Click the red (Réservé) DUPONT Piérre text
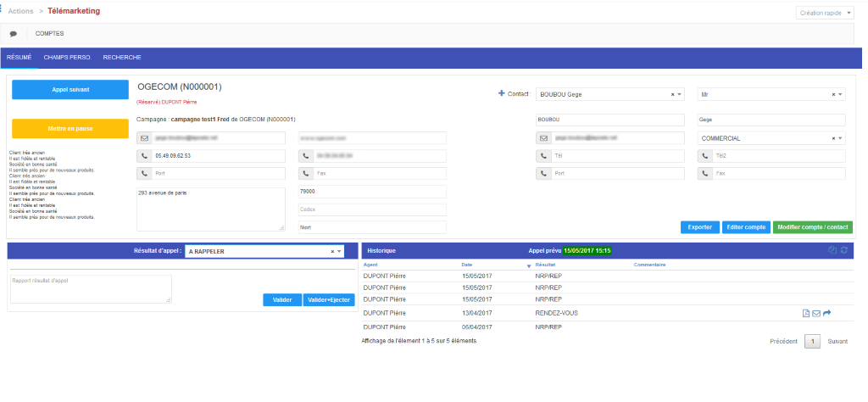This screenshot has height=402, width=868. [x=166, y=103]
